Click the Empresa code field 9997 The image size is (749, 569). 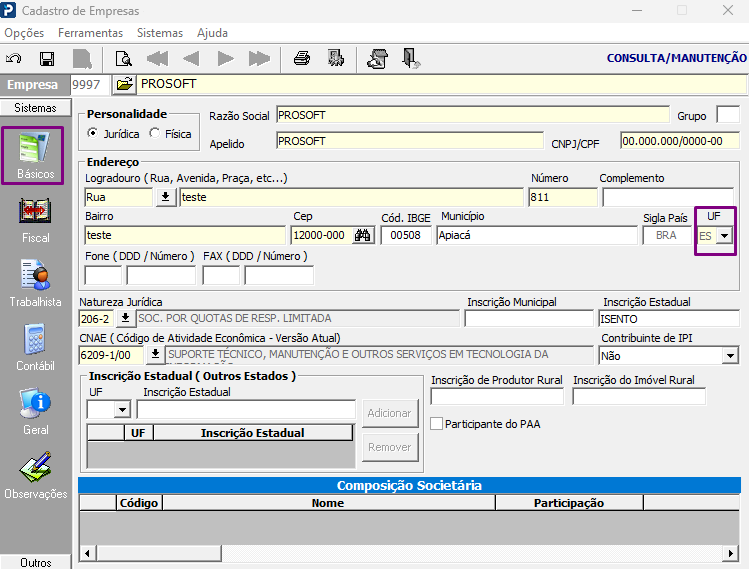pos(90,85)
